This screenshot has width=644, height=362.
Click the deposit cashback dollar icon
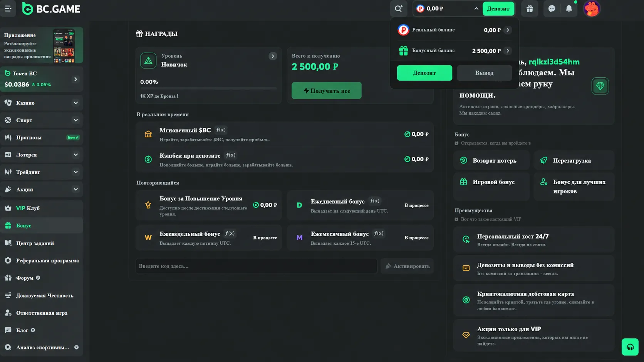point(148,159)
